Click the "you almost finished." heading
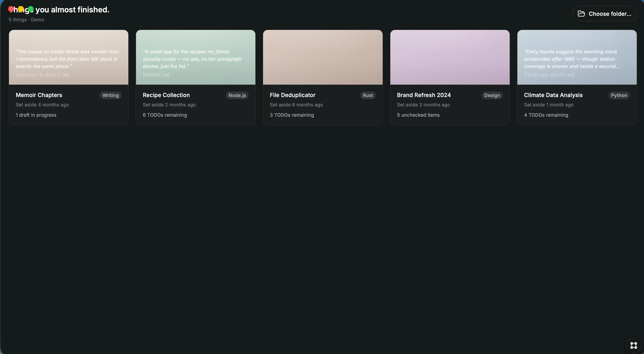The image size is (644, 354). coord(73,10)
